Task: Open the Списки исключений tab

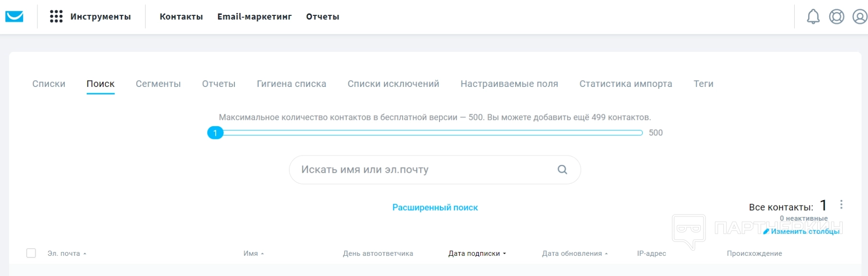Action: [393, 84]
